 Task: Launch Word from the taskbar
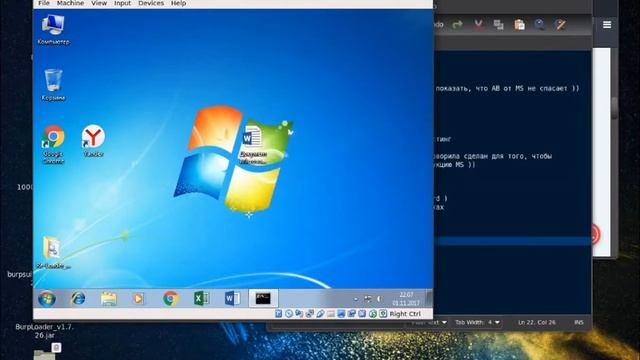tap(232, 299)
